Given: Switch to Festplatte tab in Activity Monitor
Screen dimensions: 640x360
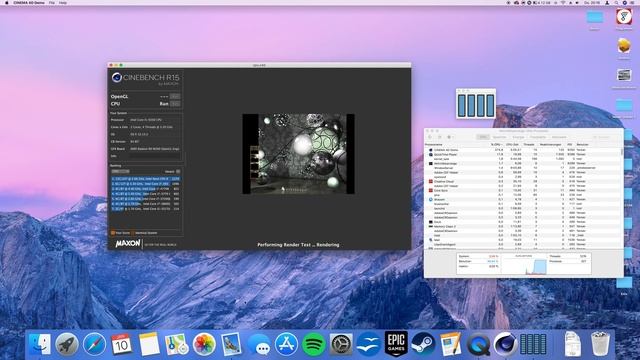Looking at the screenshot, I should coord(538,137).
